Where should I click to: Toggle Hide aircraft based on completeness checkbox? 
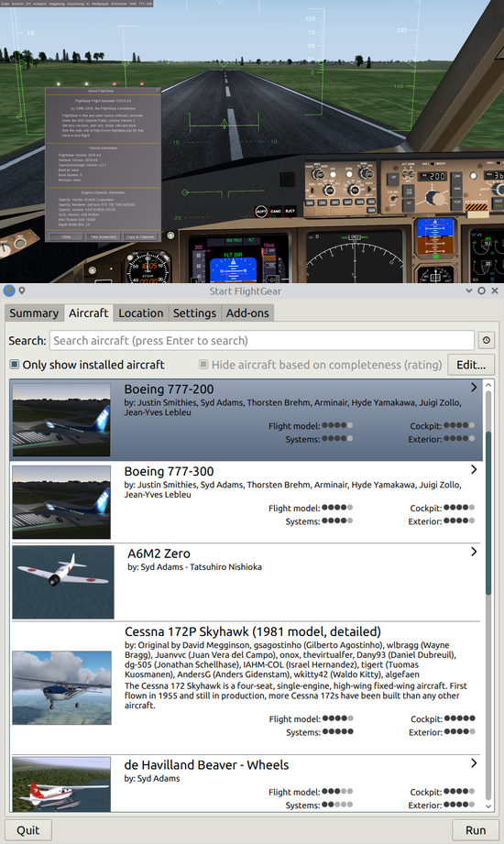(x=203, y=365)
